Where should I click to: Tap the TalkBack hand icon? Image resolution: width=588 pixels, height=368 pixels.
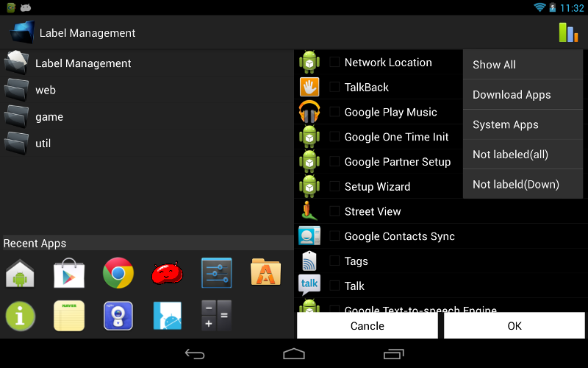pos(309,87)
